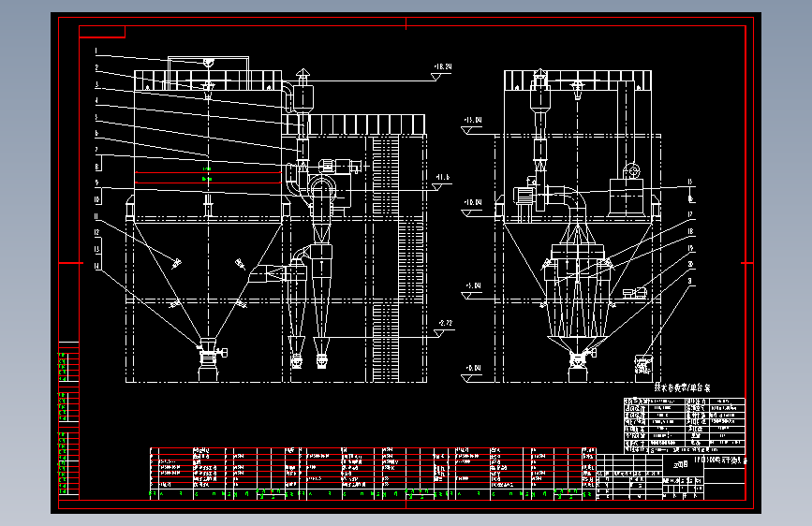Image resolution: width=812 pixels, height=526 pixels.
Task: Click part callout number 11 on the left view
Action: tap(96, 216)
